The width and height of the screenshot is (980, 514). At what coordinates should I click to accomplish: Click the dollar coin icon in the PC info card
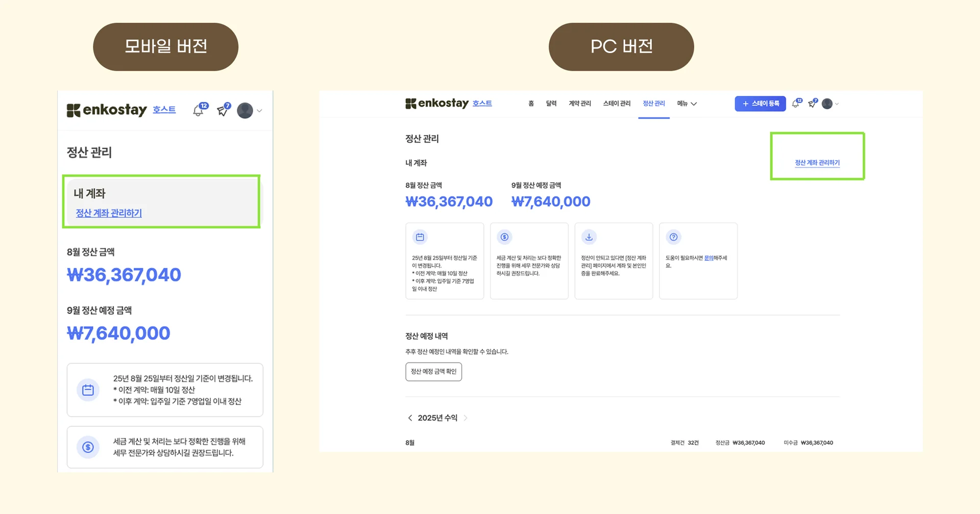pyautogui.click(x=504, y=237)
